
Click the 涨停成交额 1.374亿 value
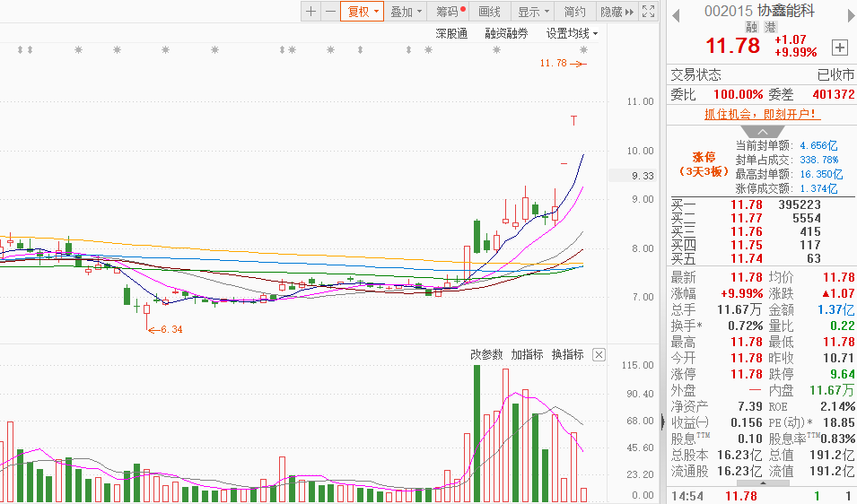(818, 188)
